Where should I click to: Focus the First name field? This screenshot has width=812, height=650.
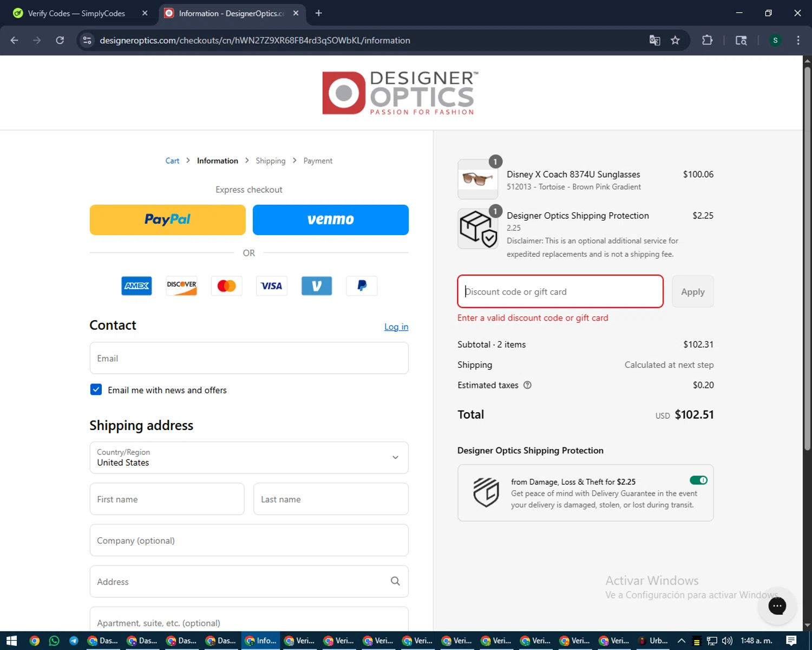click(x=167, y=499)
